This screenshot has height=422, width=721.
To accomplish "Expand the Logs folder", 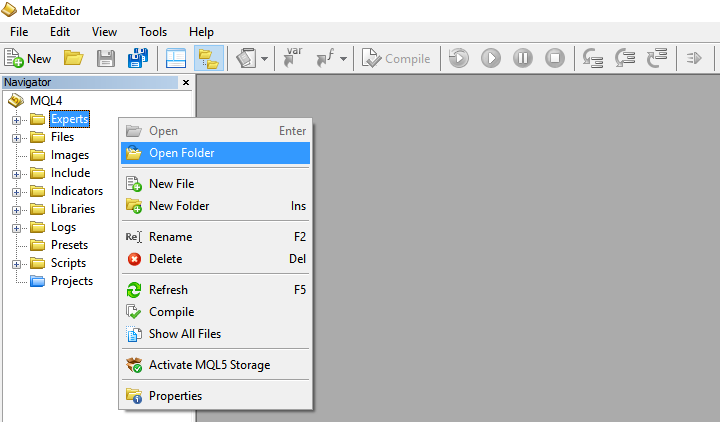I will [x=16, y=228].
